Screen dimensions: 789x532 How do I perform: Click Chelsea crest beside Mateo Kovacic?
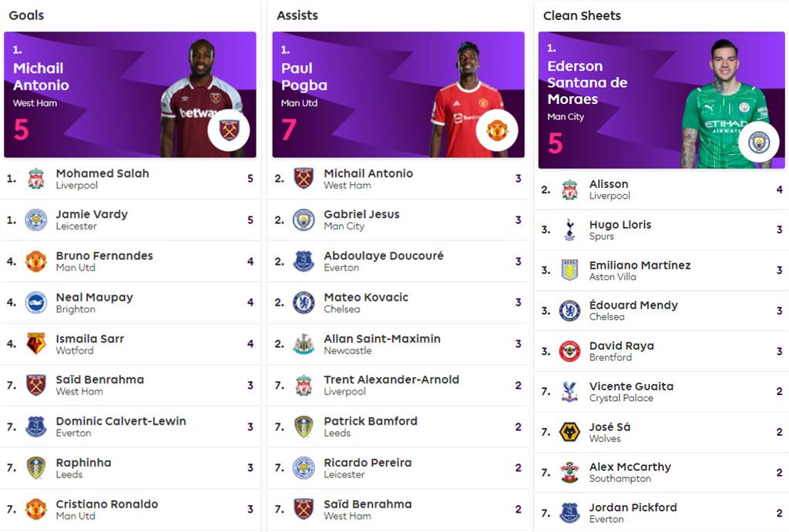click(304, 303)
